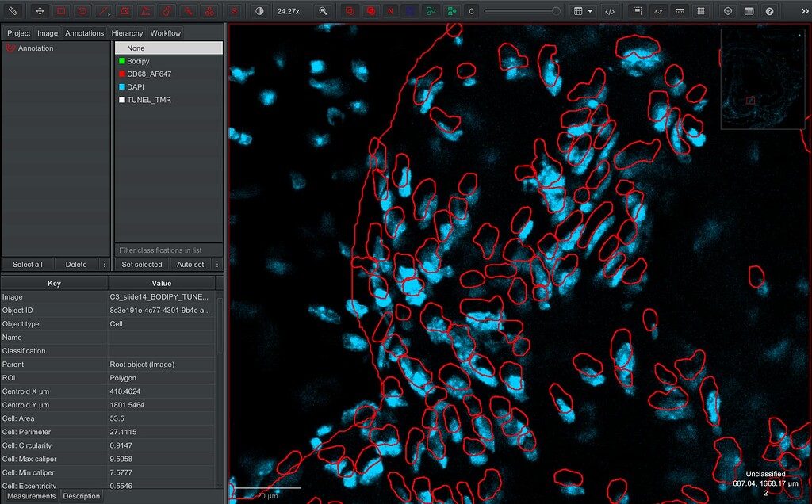Select the Polygon drawing tool
Viewport: 812px width, 504px height.
(123, 11)
